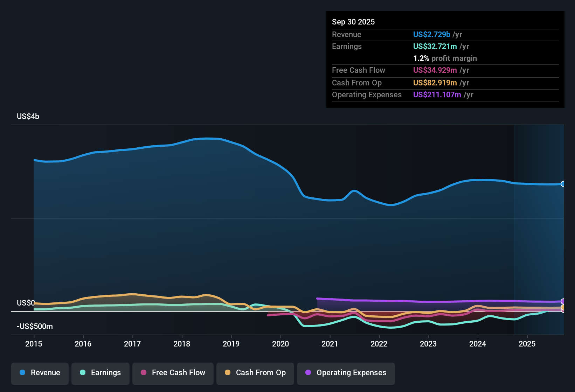575x392 pixels.
Task: Click the orange Cash From Op legend dot
Action: [227, 373]
